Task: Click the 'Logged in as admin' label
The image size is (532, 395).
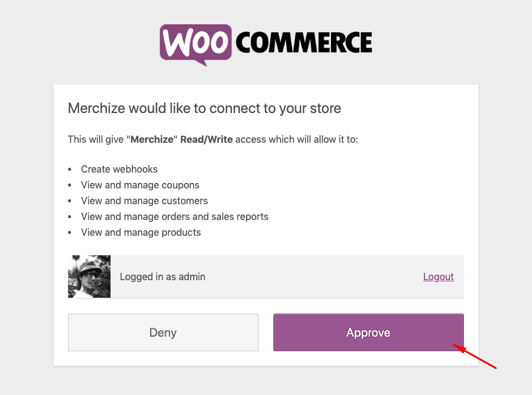Action: click(x=163, y=276)
